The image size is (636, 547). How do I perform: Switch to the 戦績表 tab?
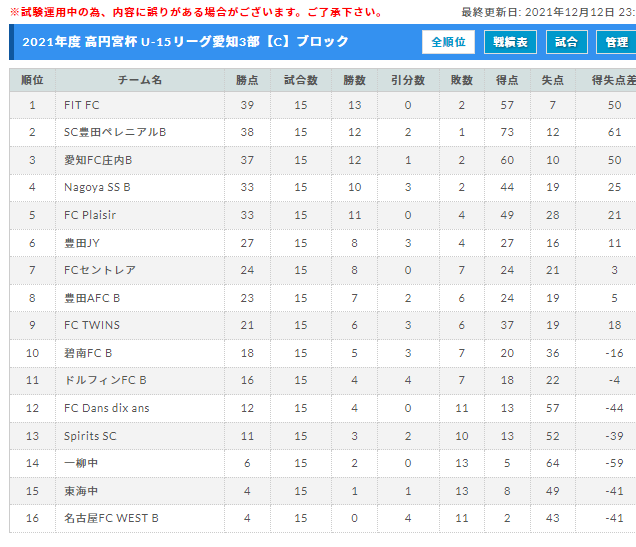click(x=510, y=42)
